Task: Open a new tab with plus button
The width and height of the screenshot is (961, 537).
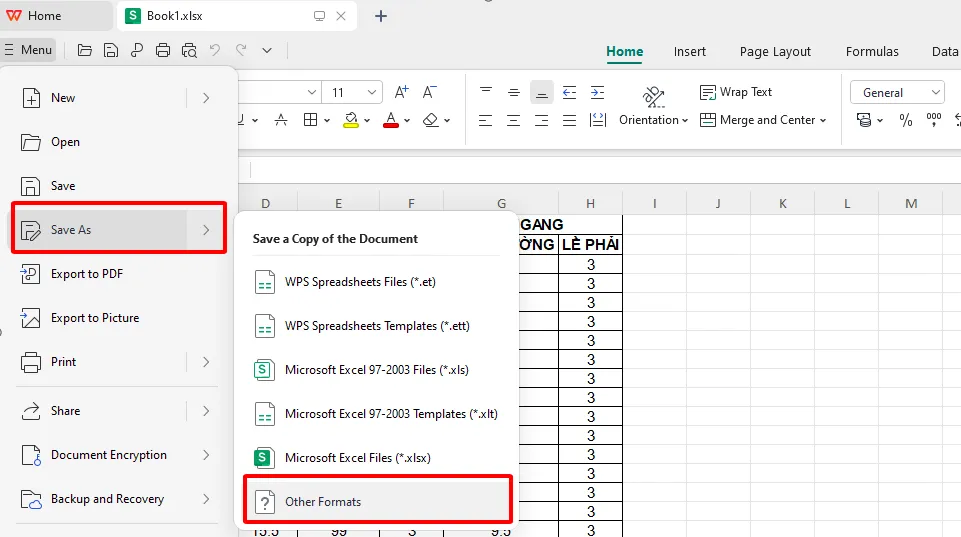Action: click(x=381, y=16)
